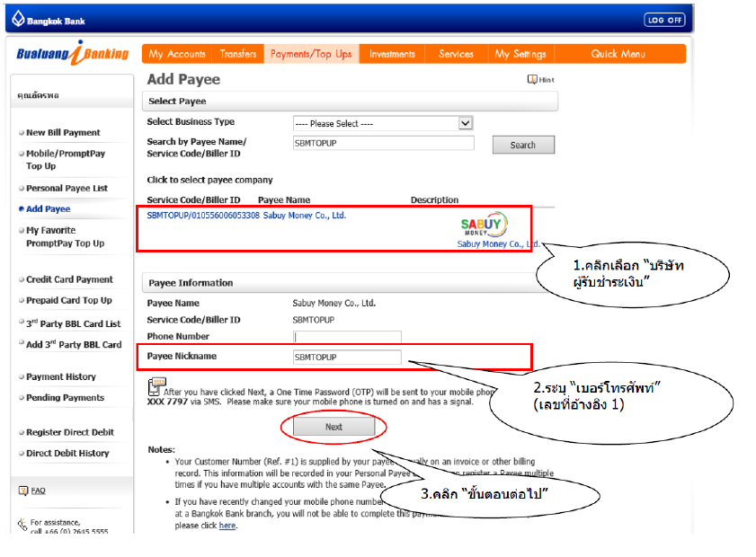Open the Payments/Top Ups tab
This screenshot has height=557, width=756.
click(311, 54)
